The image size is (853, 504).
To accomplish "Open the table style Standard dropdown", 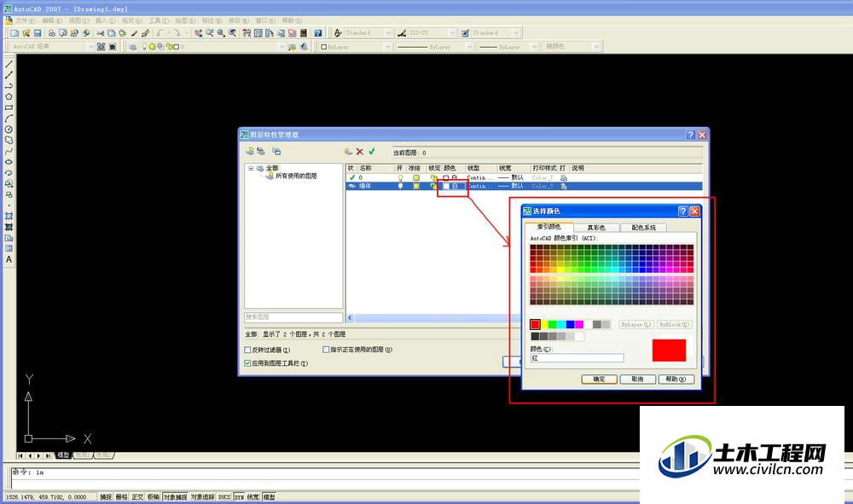I will tap(516, 33).
